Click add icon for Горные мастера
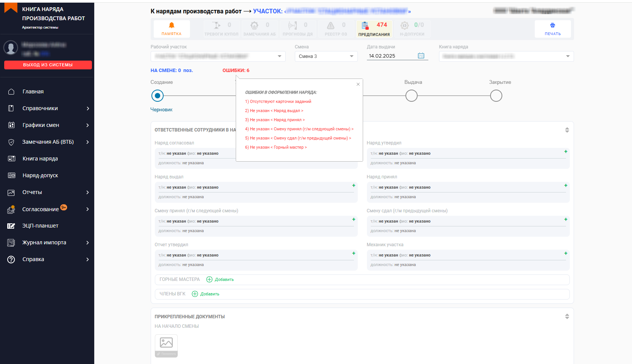The height and width of the screenshot is (364, 632). tap(209, 279)
